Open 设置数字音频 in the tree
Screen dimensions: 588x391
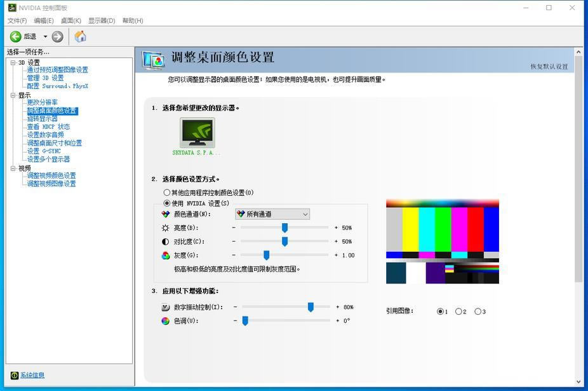click(45, 135)
